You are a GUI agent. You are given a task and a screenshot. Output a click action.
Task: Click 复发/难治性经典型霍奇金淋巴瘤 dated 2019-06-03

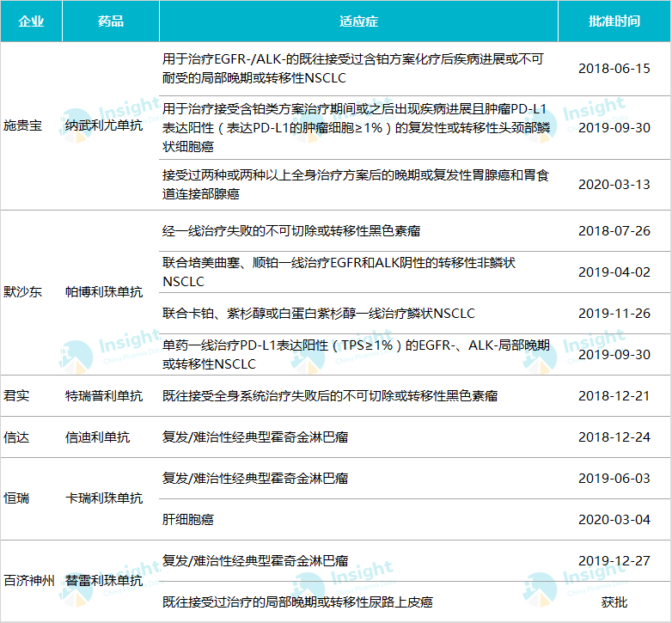[x=255, y=478]
